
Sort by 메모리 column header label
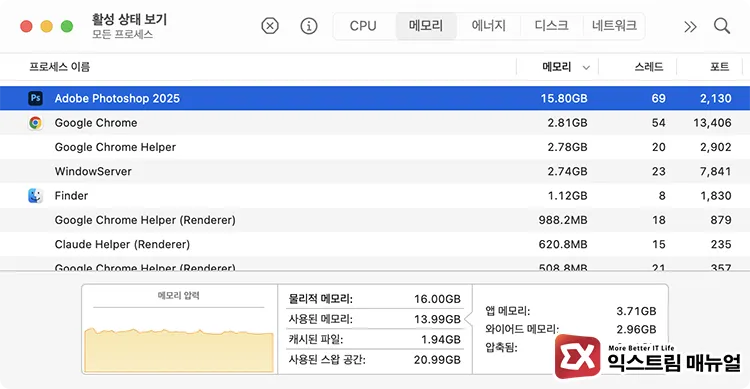pos(557,67)
